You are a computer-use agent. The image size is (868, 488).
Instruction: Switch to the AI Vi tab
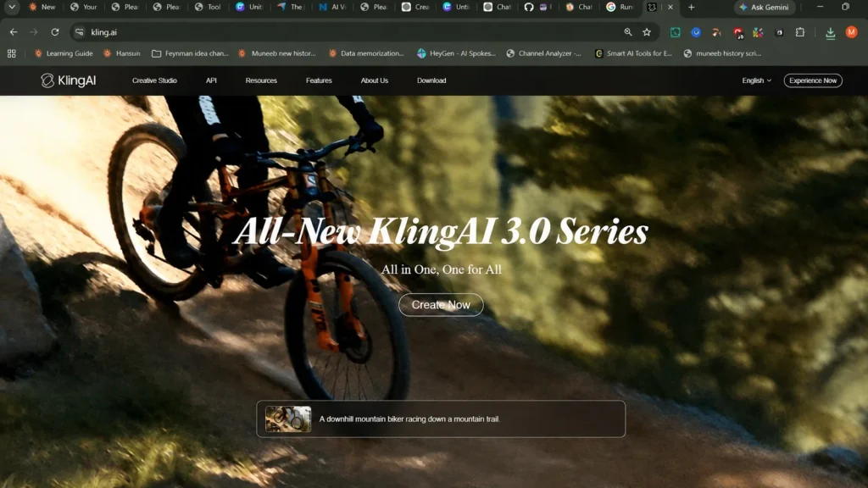[x=332, y=7]
